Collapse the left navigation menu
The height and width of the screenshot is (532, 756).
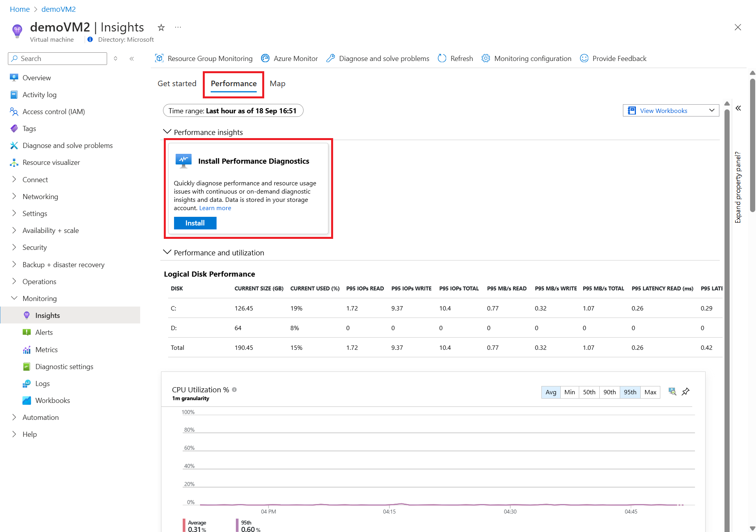coord(132,59)
